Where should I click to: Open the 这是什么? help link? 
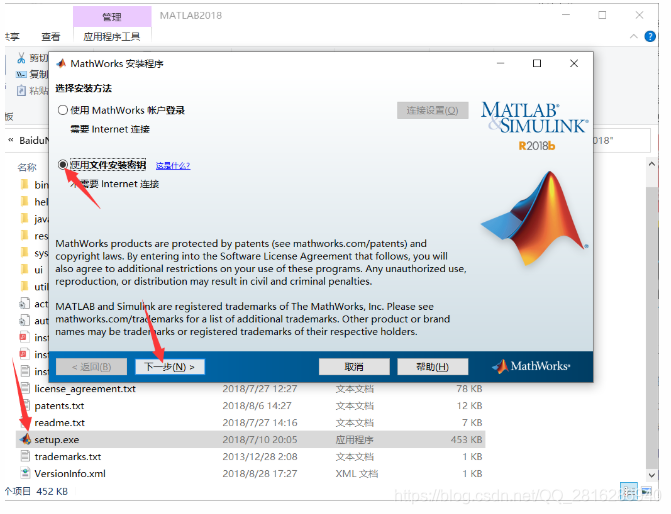click(172, 165)
